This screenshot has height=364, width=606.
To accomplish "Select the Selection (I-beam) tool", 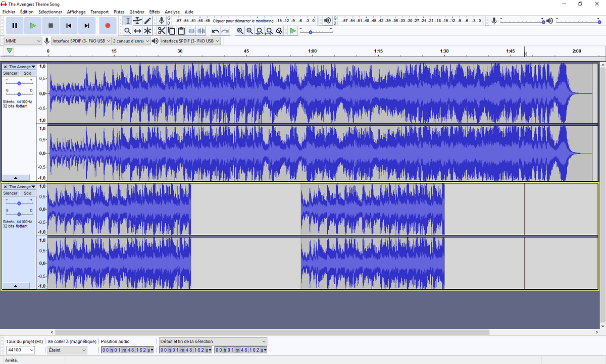I will click(x=128, y=21).
